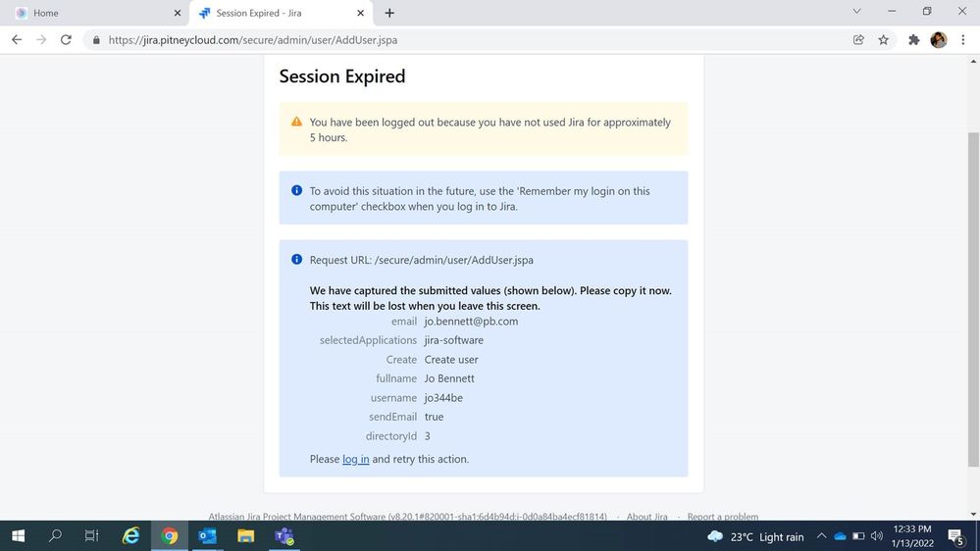Click the scrollbar up arrow
Viewport: 980px width, 551px height.
click(973, 61)
